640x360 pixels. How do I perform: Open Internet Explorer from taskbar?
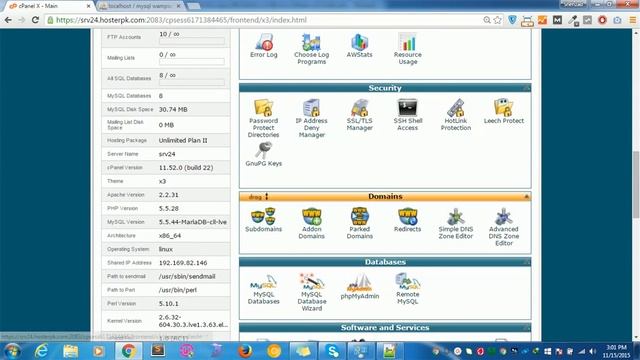41,351
